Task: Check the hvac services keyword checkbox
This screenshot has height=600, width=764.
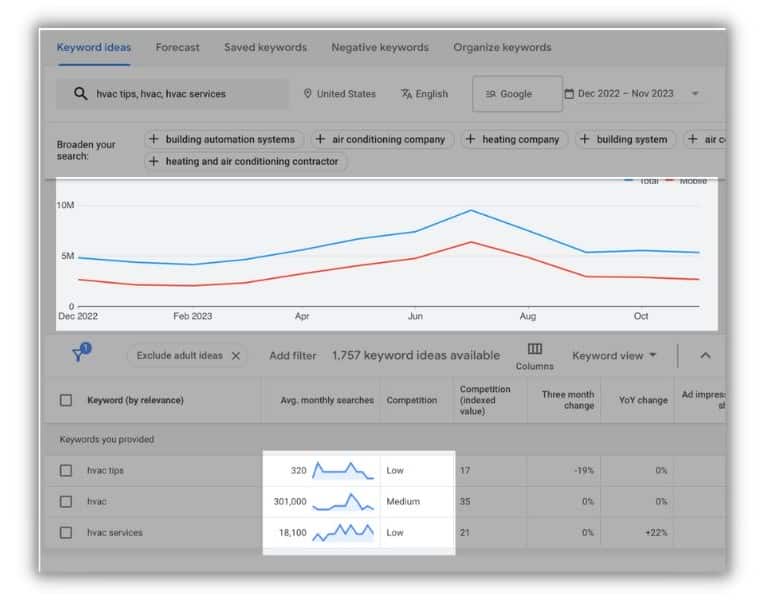Action: (x=66, y=532)
